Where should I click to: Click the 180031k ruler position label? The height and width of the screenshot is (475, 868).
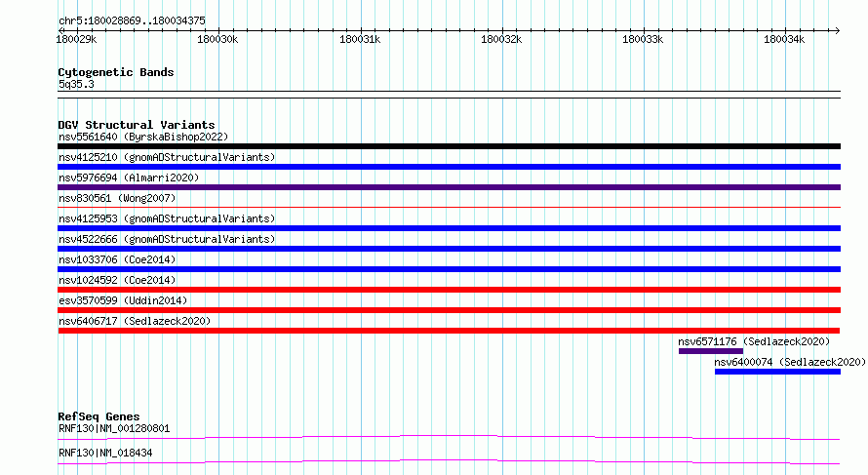[x=360, y=39]
